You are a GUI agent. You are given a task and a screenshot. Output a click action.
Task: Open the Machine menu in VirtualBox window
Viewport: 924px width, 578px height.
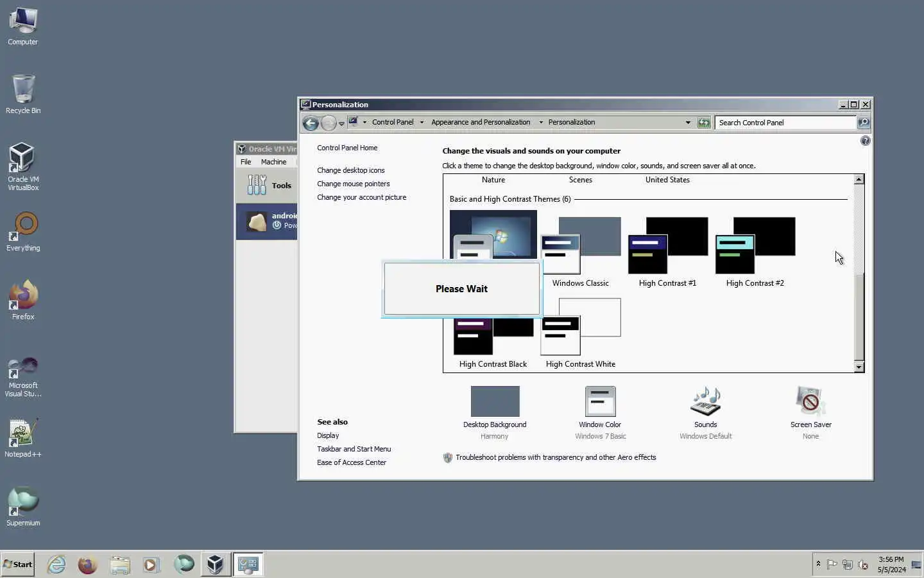(273, 162)
